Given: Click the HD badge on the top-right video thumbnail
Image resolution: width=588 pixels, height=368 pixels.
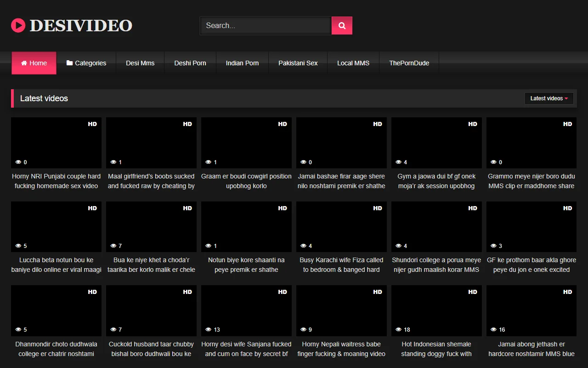Looking at the screenshot, I should (567, 124).
